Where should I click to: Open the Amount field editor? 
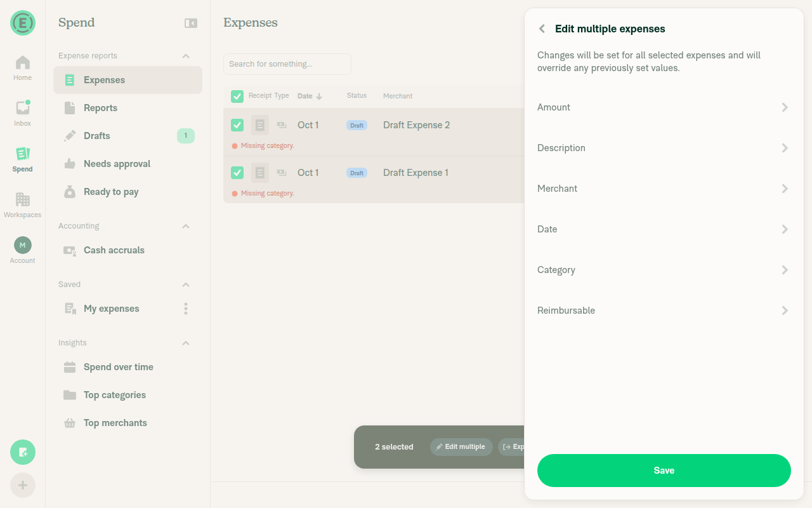(x=664, y=107)
